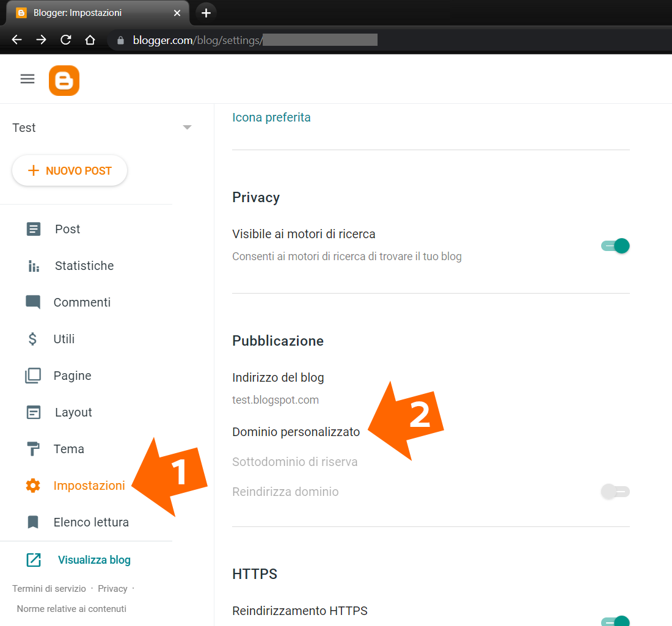Image resolution: width=672 pixels, height=626 pixels.
Task: Open the Statistiche section
Action: 86,266
